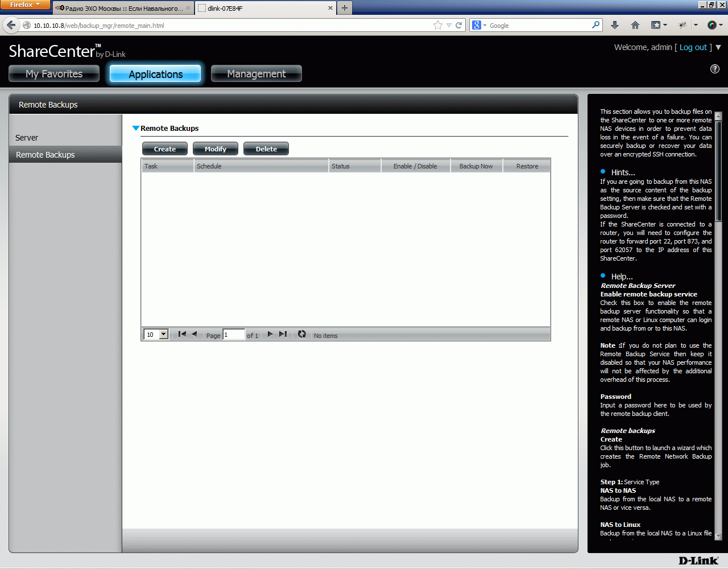This screenshot has width=728, height=569.
Task: Click the Backup Now column header
Action: pos(476,166)
